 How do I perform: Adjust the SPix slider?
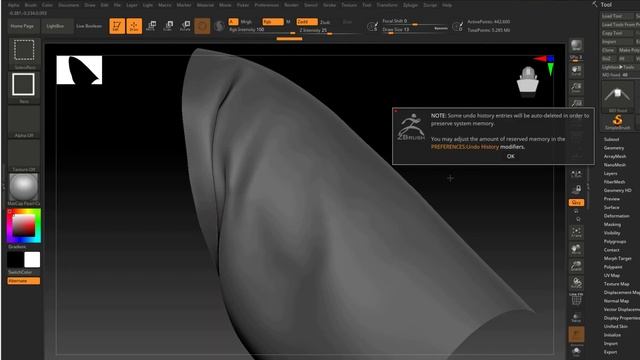pos(576,58)
